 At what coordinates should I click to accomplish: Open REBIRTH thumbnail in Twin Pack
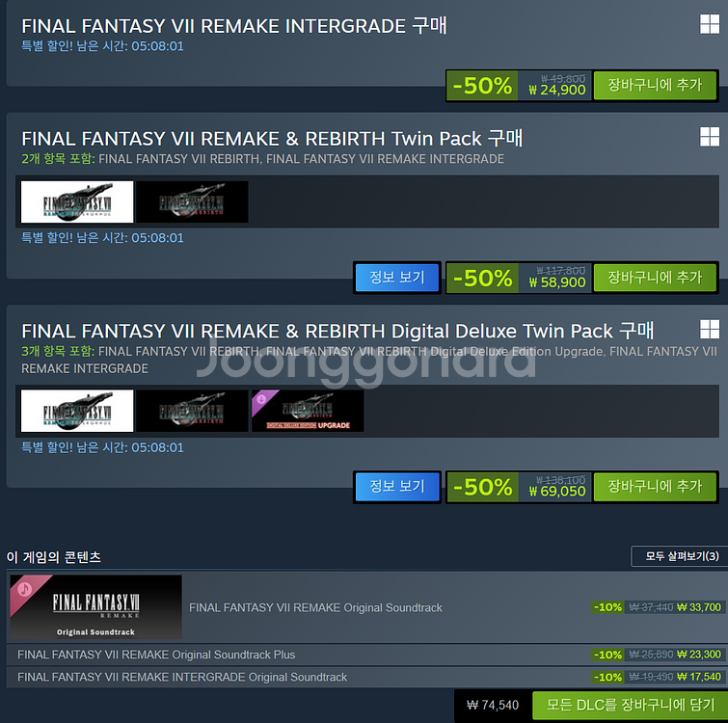pyautogui.click(x=192, y=201)
